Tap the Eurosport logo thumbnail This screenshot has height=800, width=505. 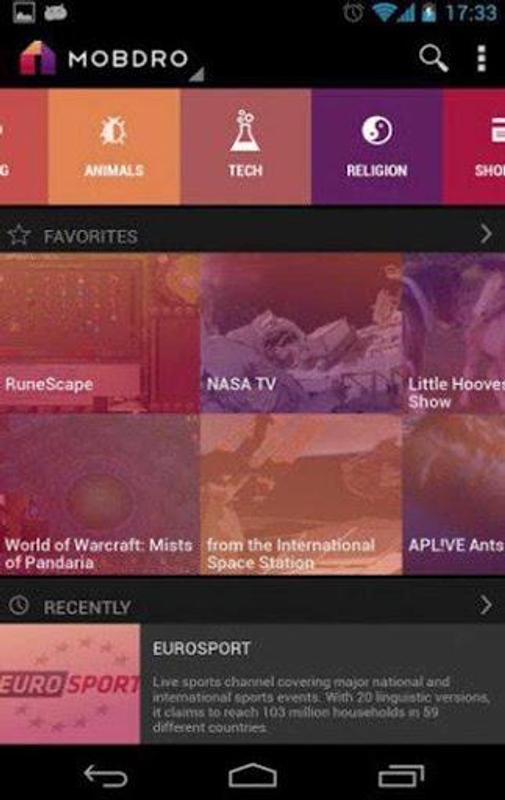click(70, 684)
